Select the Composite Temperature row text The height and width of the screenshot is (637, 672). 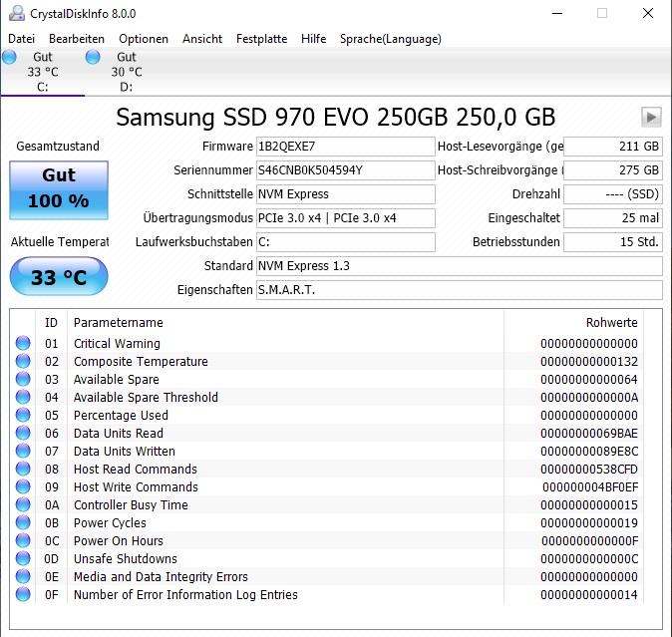(141, 362)
